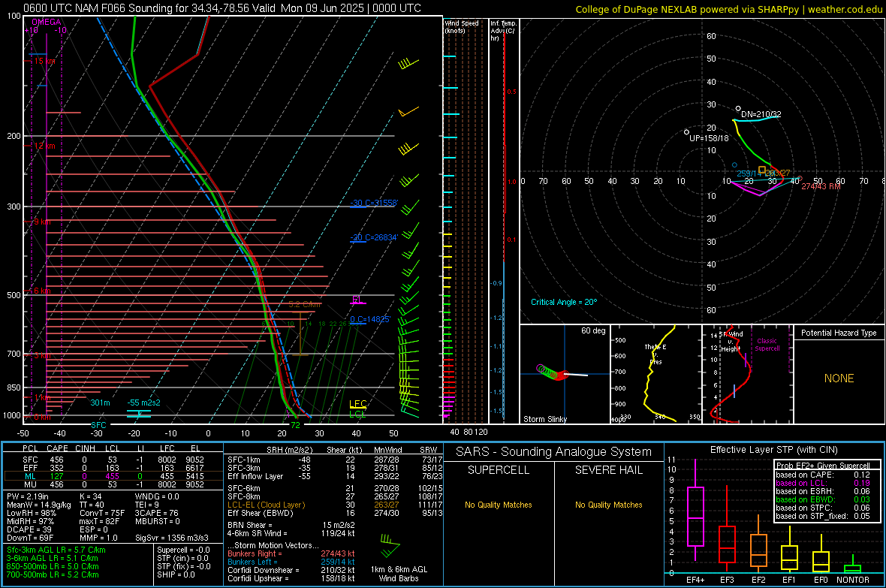886x588 pixels.
Task: Click the 9 km height marker label
Action: (42, 222)
